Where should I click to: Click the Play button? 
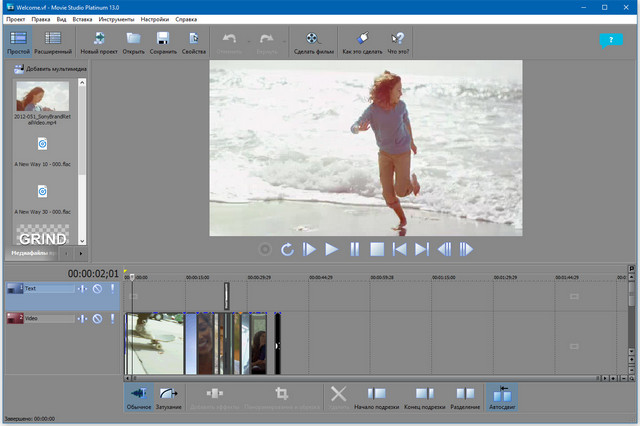point(331,249)
